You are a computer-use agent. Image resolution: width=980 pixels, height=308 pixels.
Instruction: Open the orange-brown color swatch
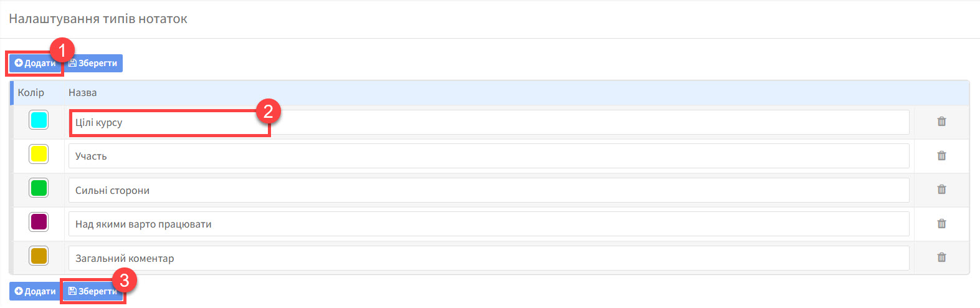click(x=39, y=256)
